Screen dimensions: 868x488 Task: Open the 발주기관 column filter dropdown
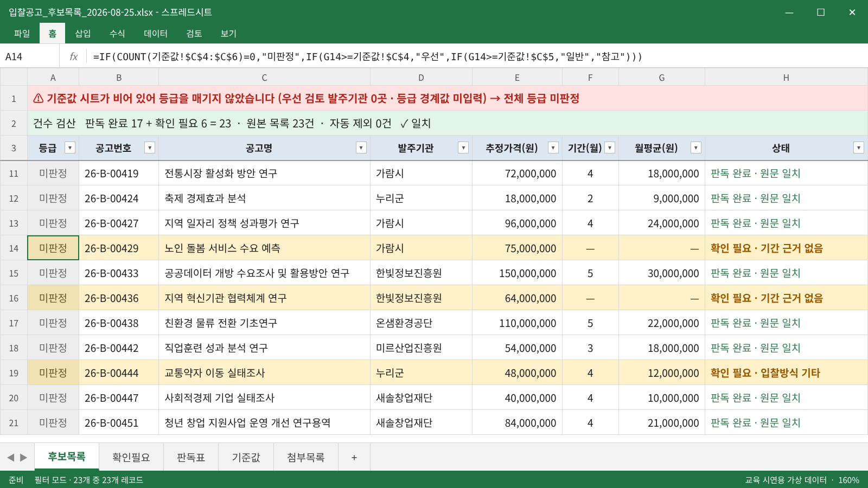pos(463,147)
